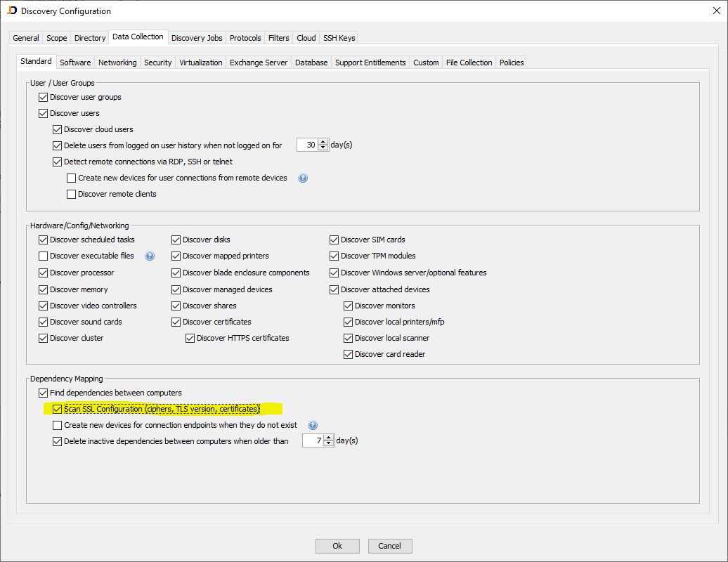
Task: Enable "Discover remote clients"
Action: (71, 194)
